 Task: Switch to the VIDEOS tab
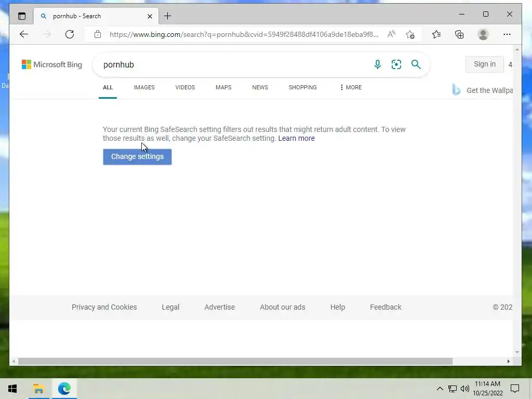tap(185, 87)
